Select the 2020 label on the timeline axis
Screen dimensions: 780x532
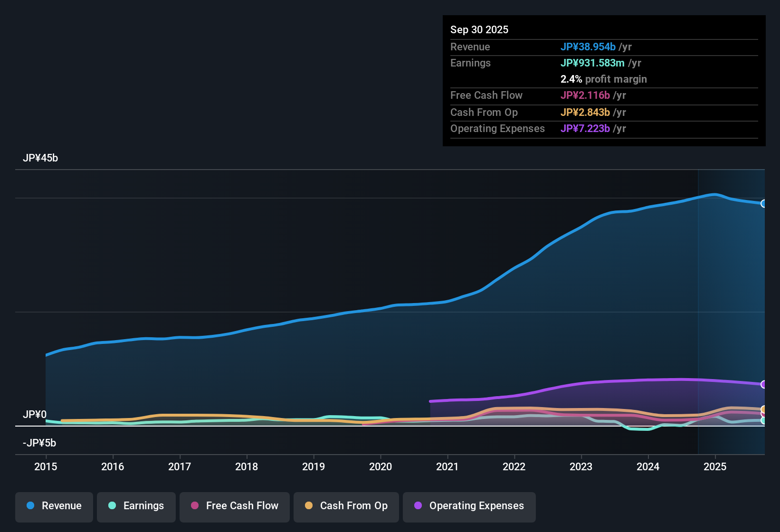(380, 467)
